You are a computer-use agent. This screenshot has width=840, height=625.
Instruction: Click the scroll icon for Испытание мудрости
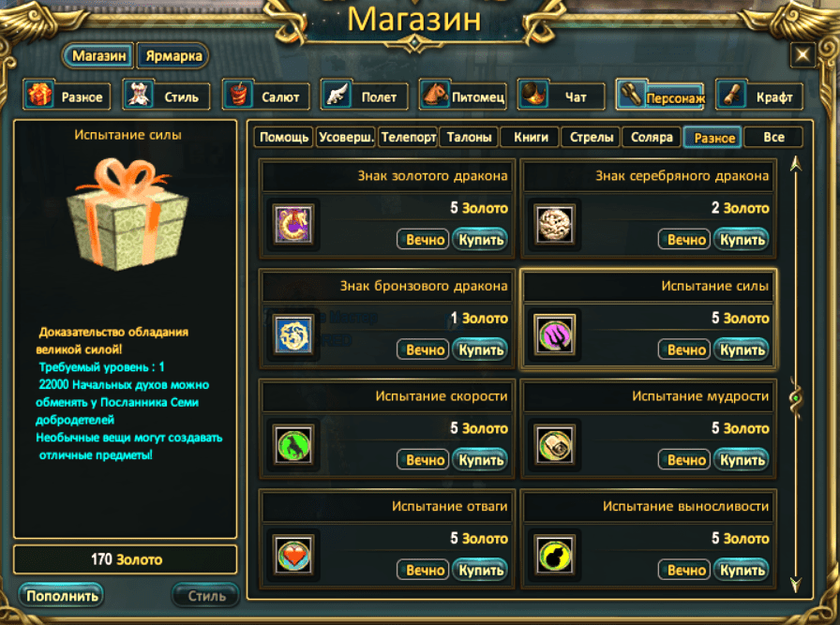coord(554,445)
